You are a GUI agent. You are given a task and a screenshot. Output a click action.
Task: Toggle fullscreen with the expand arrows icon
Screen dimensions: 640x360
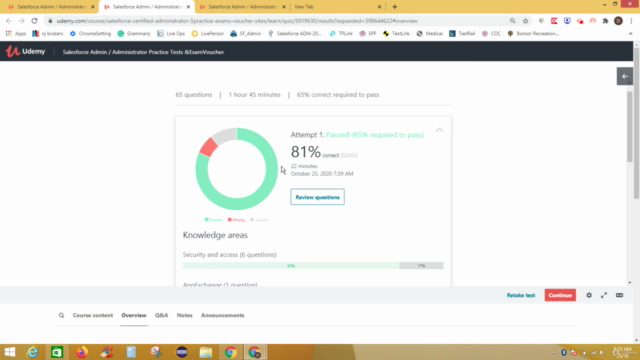pyautogui.click(x=604, y=295)
